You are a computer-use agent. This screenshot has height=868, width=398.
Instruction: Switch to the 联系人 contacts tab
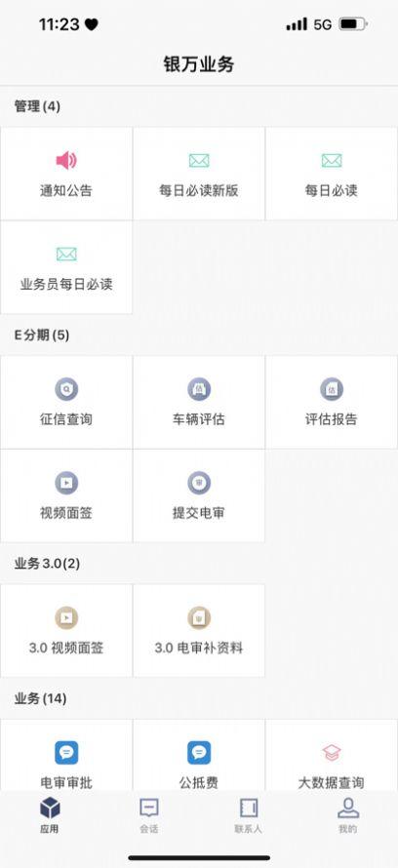[x=249, y=815]
